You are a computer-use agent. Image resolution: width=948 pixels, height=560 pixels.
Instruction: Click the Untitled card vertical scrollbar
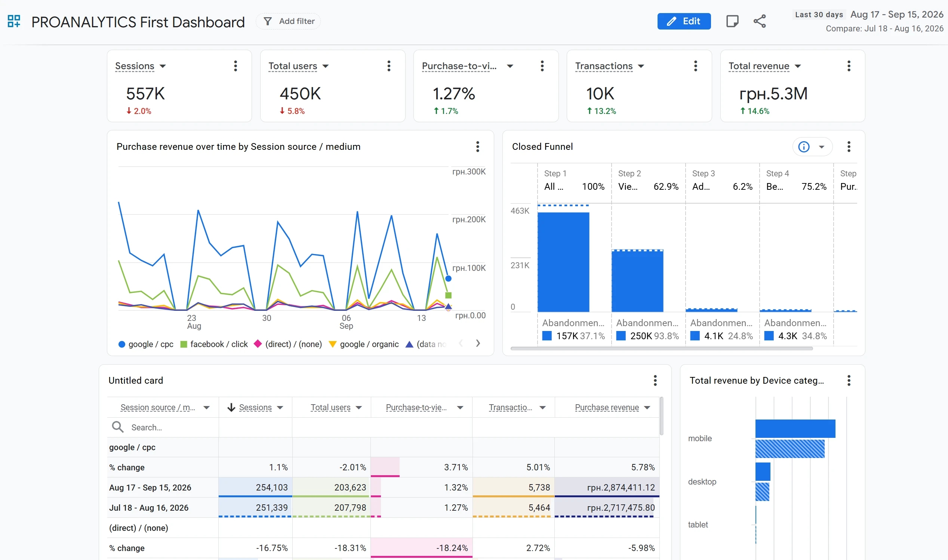pos(661,416)
